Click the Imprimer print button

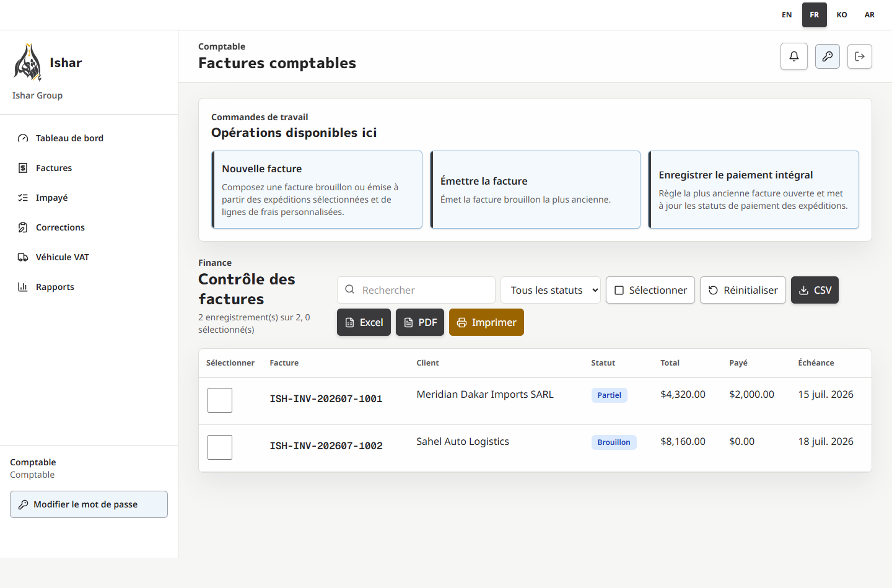(486, 322)
